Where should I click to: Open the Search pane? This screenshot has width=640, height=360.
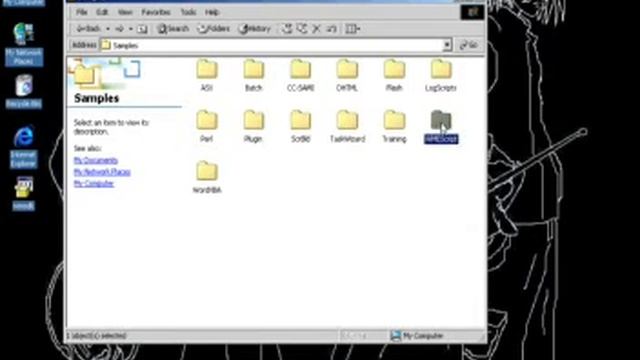click(173, 29)
